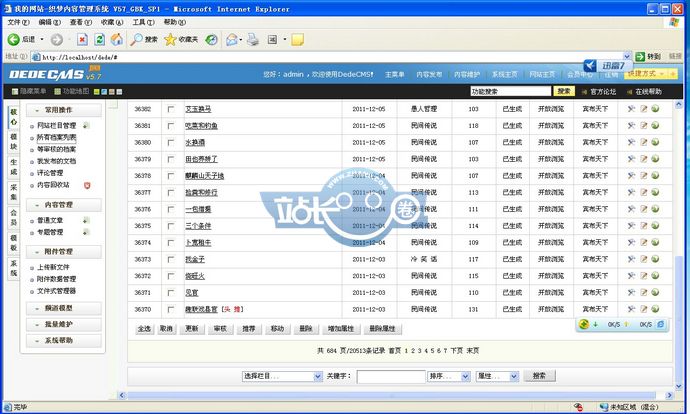Open the IE Favorites star button

pos(170,40)
